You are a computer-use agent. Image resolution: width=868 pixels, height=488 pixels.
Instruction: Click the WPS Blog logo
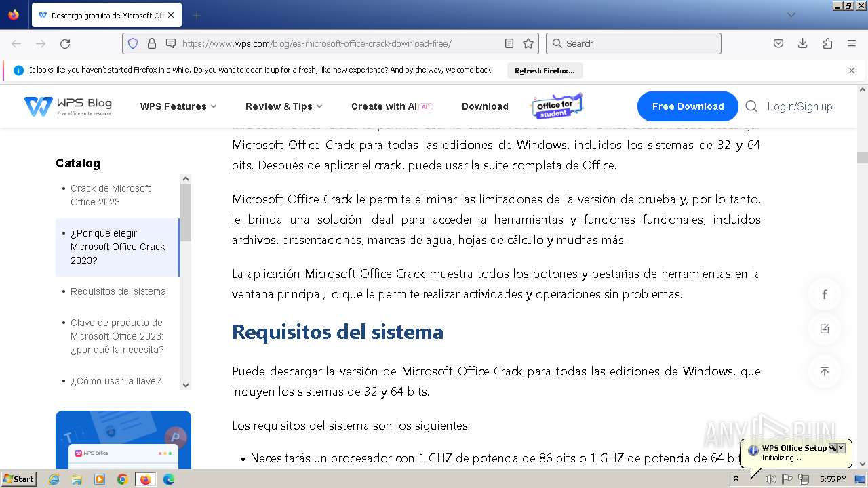click(68, 106)
